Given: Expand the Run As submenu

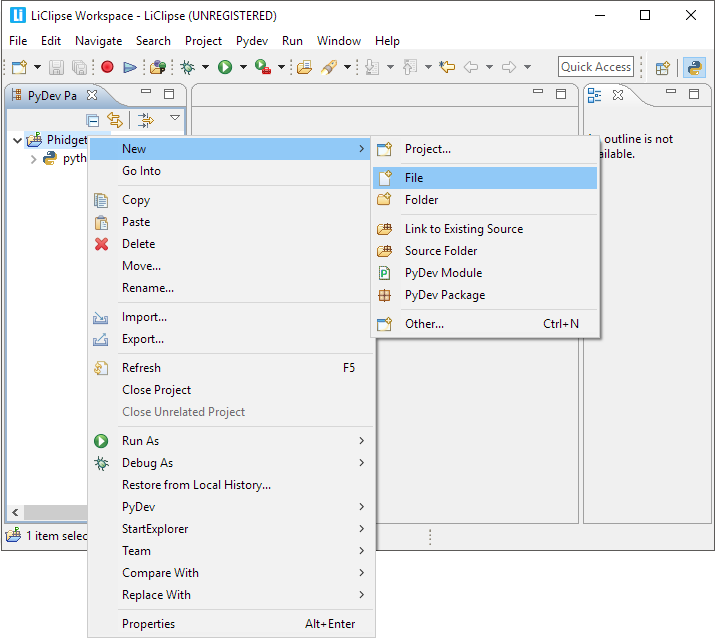Looking at the screenshot, I should coord(231,441).
